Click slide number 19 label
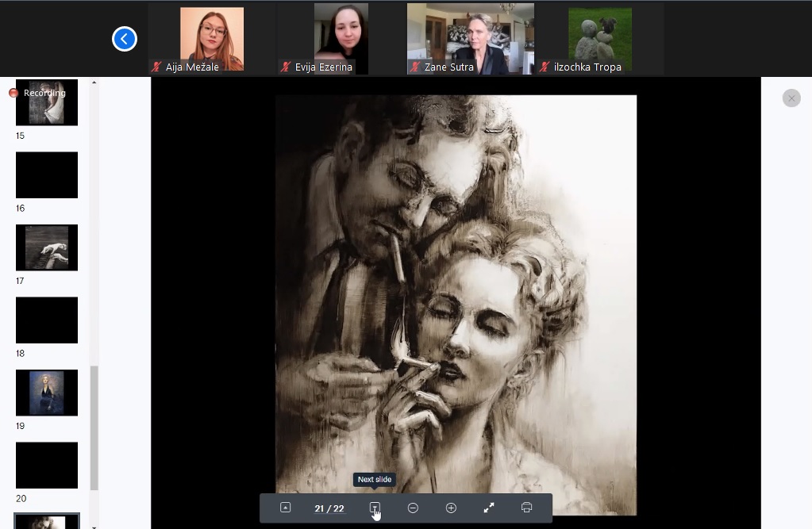The width and height of the screenshot is (812, 529). [20, 425]
